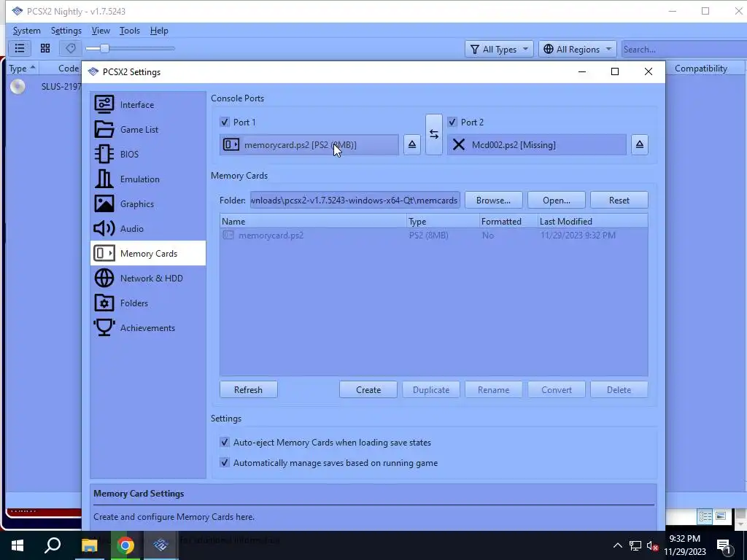This screenshot has width=747, height=560.
Task: Click the Delete memory card button
Action: tap(619, 389)
